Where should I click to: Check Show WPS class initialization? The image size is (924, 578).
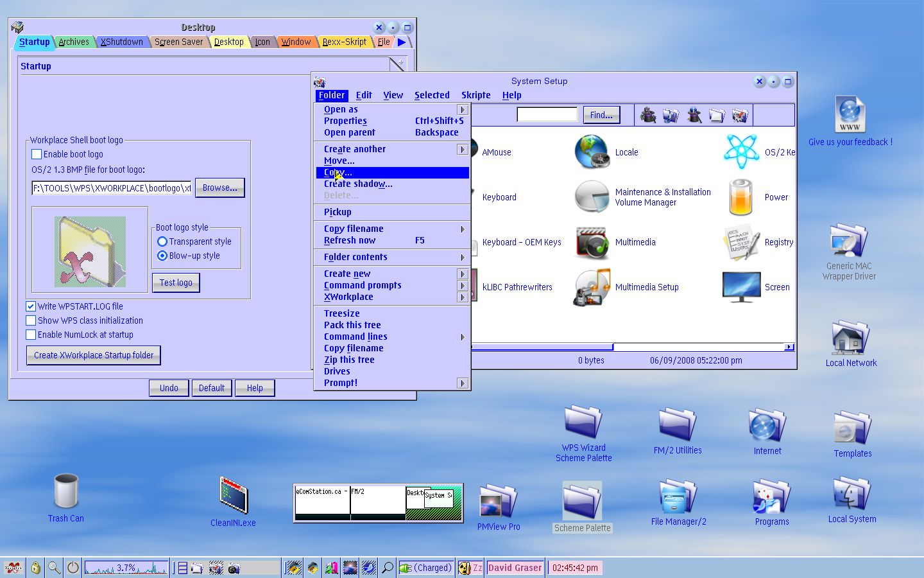point(31,320)
